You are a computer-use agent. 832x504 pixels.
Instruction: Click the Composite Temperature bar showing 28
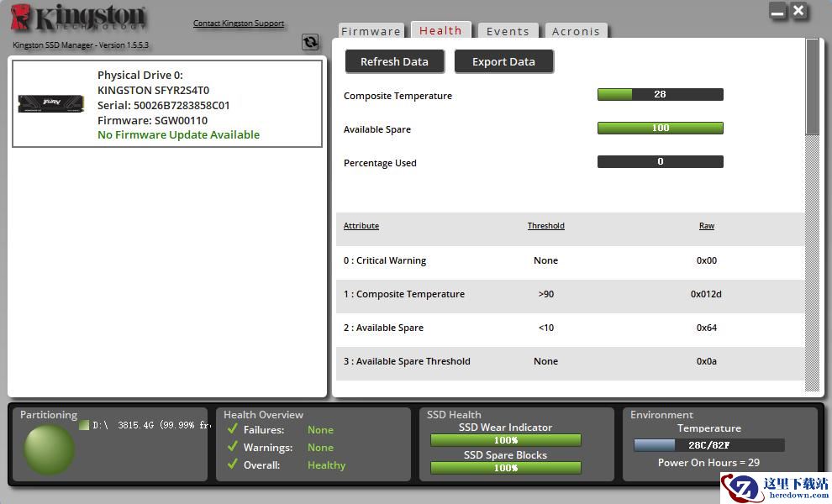[660, 94]
